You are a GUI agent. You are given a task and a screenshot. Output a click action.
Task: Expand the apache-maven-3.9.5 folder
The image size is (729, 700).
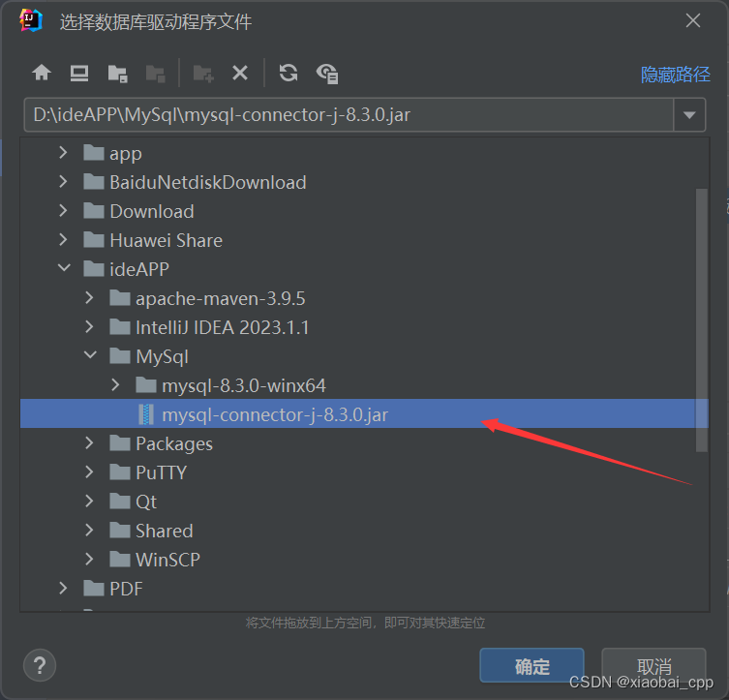point(89,298)
